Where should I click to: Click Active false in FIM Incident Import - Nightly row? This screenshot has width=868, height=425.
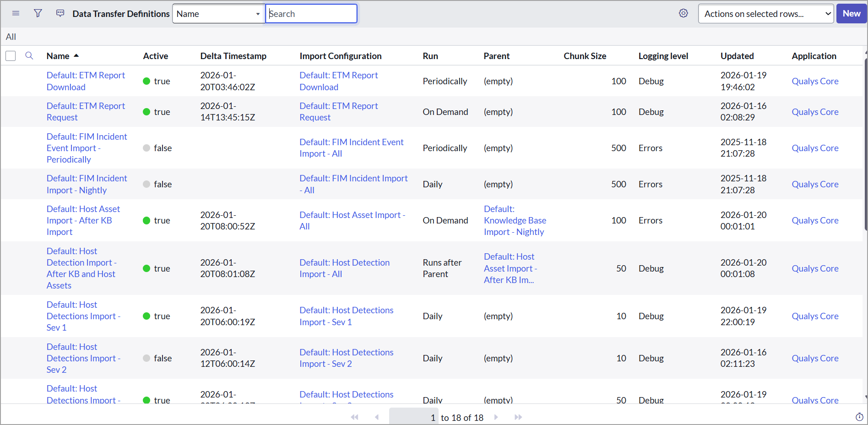point(157,184)
